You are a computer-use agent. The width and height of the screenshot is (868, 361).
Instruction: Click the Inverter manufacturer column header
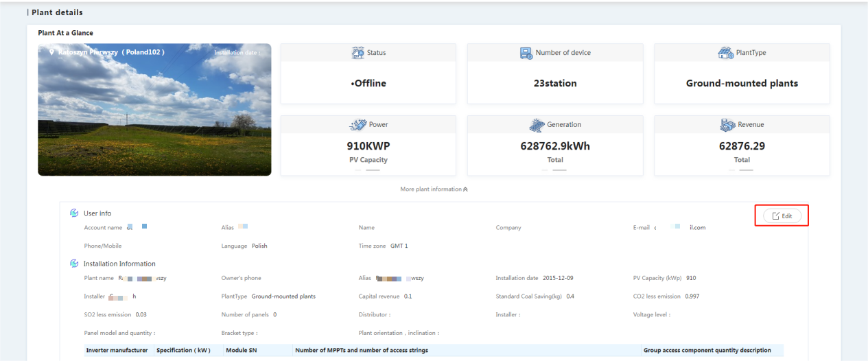click(x=117, y=350)
